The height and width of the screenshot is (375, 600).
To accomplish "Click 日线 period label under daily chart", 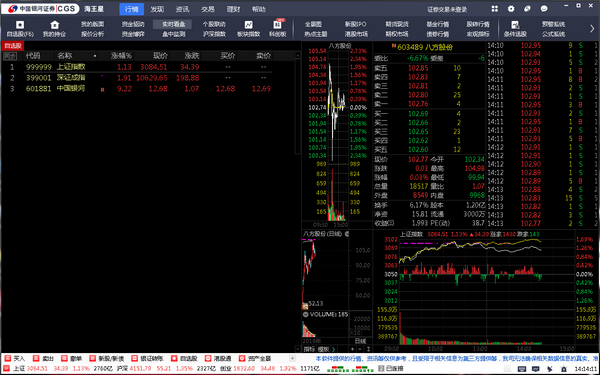I will point(360,341).
